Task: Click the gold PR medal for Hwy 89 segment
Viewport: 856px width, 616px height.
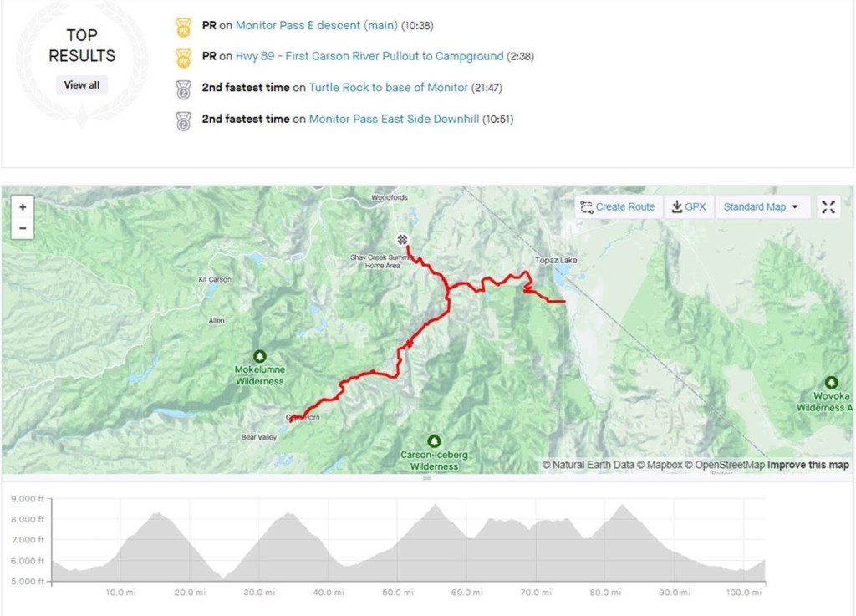Action: point(183,57)
